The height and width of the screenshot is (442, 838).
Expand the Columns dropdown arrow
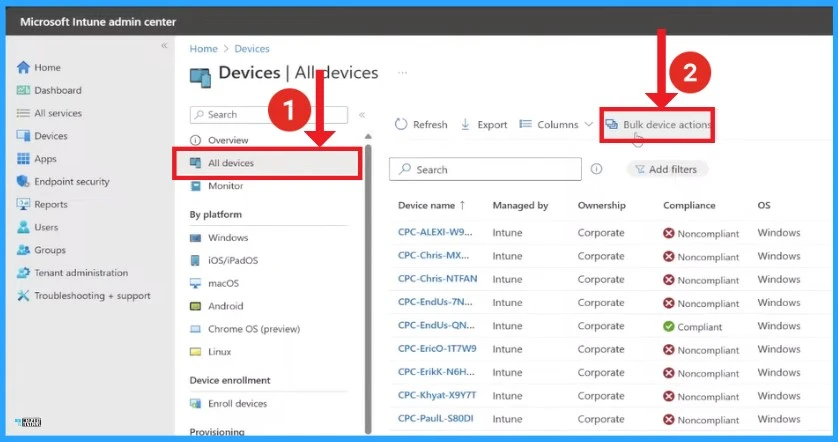point(588,124)
